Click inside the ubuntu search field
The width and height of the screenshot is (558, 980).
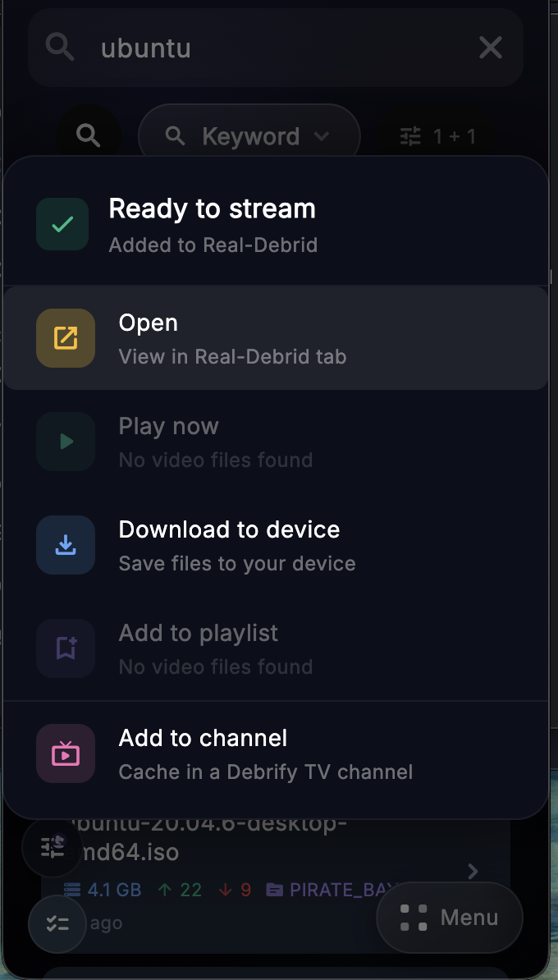pos(246,48)
